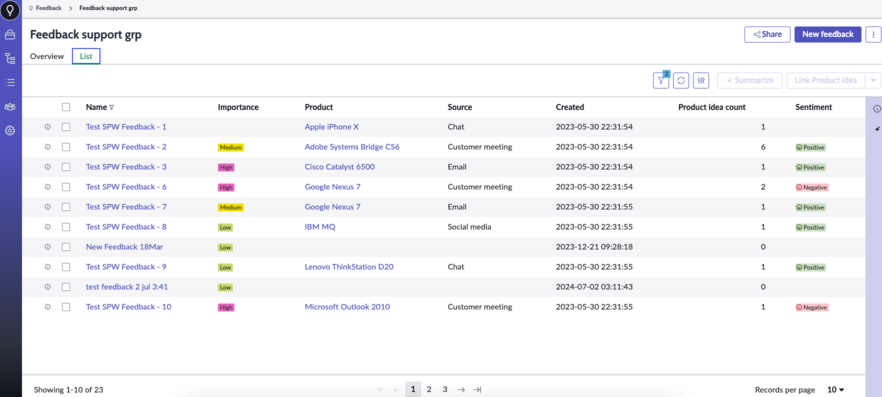Viewport: 882px width, 397px height.
Task: Check the box for Test SPW Feedback - 7
Action: [x=66, y=207]
